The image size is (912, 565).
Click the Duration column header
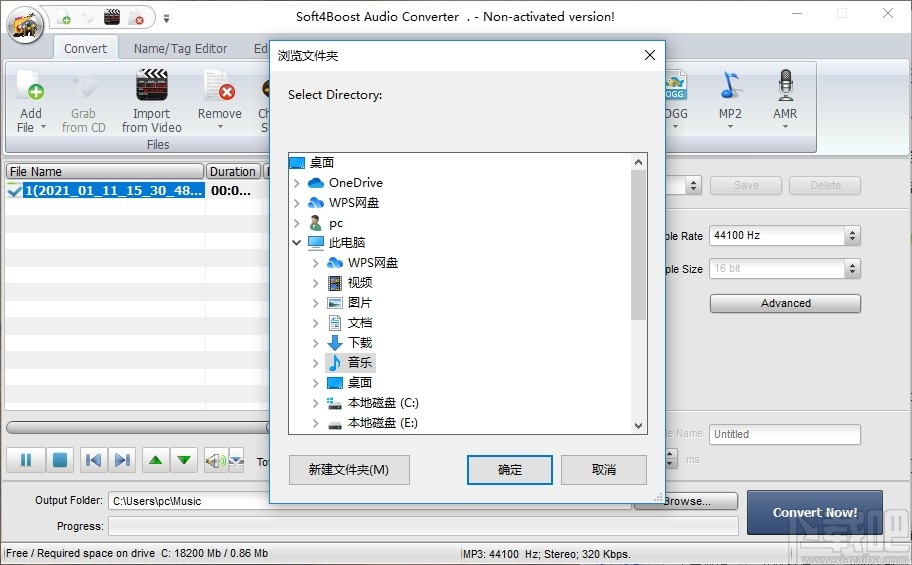[x=233, y=171]
